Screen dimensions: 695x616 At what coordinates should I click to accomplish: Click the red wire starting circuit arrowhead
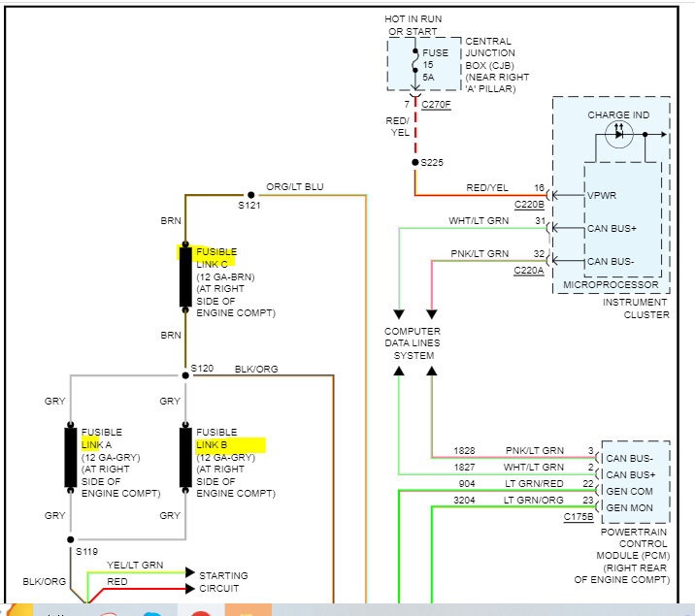190,589
